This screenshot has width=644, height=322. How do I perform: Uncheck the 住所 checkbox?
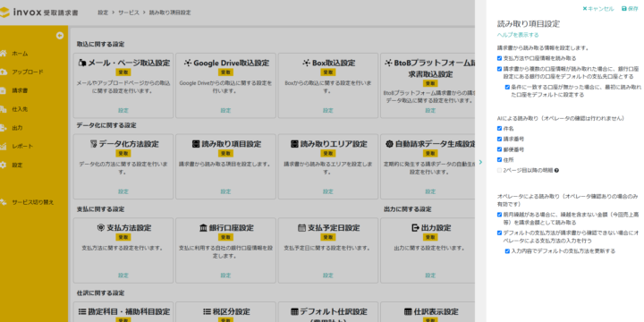point(499,160)
